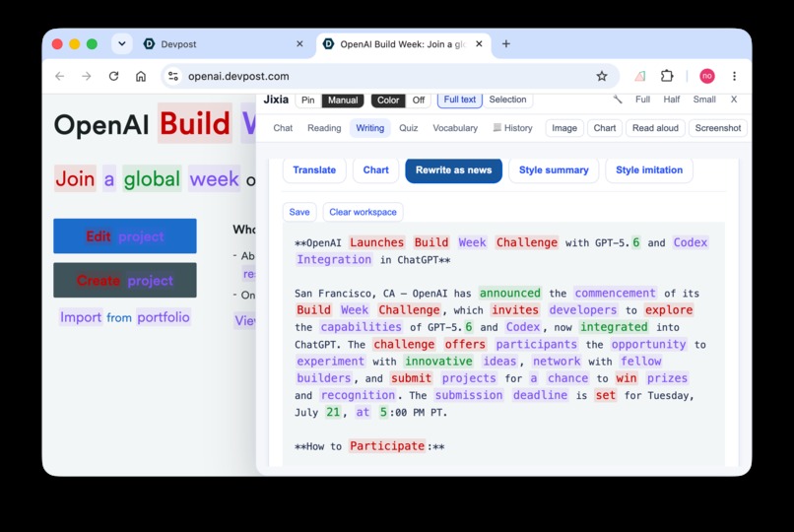Click the highlighted word "Participate"
The width and height of the screenshot is (794, 532).
pos(387,446)
